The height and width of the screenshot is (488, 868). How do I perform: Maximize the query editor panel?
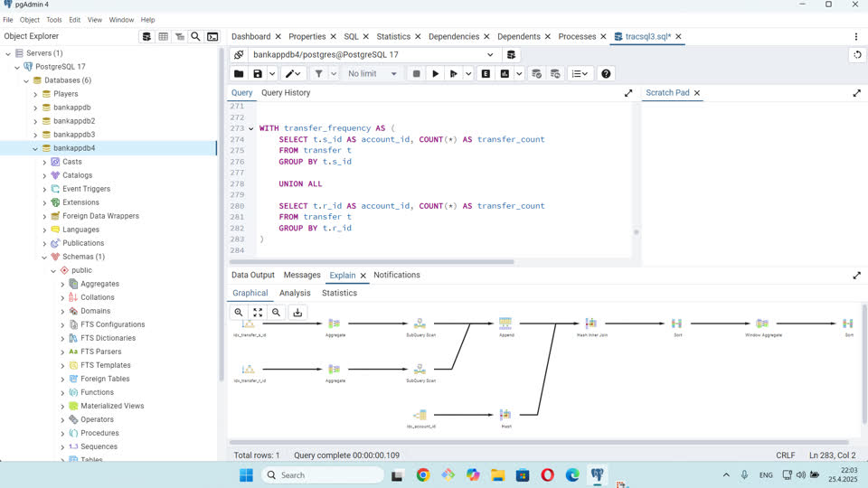pyautogui.click(x=628, y=93)
